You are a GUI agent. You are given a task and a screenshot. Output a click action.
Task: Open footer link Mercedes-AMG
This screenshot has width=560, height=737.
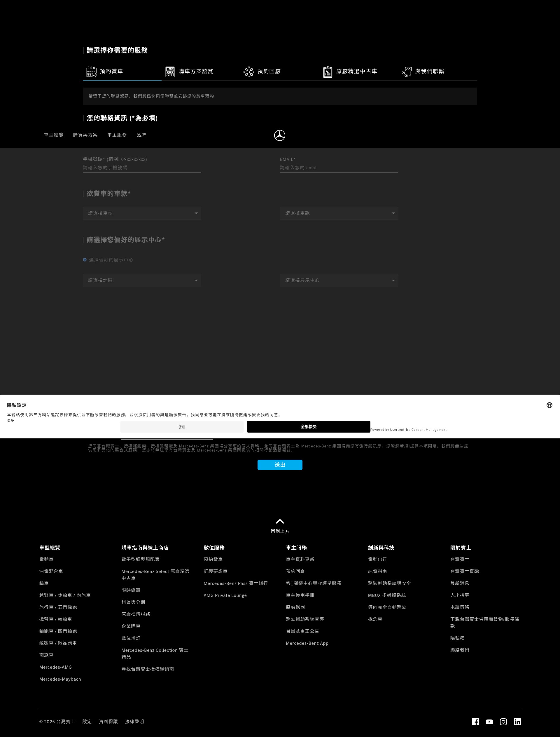point(55,667)
